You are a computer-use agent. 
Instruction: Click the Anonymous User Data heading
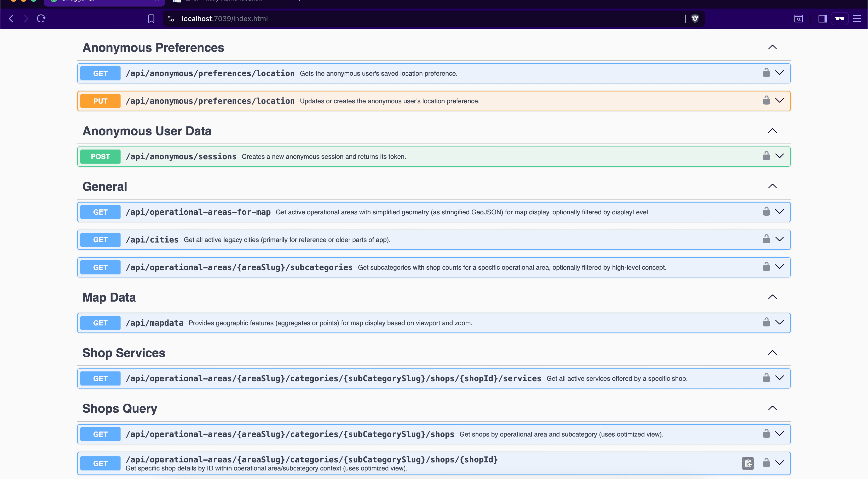(147, 131)
